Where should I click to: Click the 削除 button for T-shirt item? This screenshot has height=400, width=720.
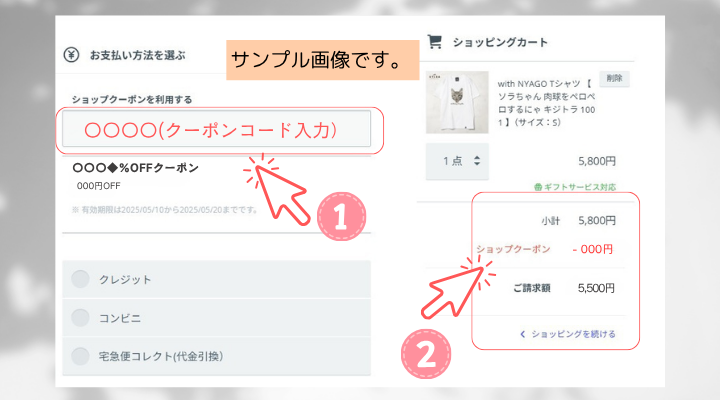(614, 79)
